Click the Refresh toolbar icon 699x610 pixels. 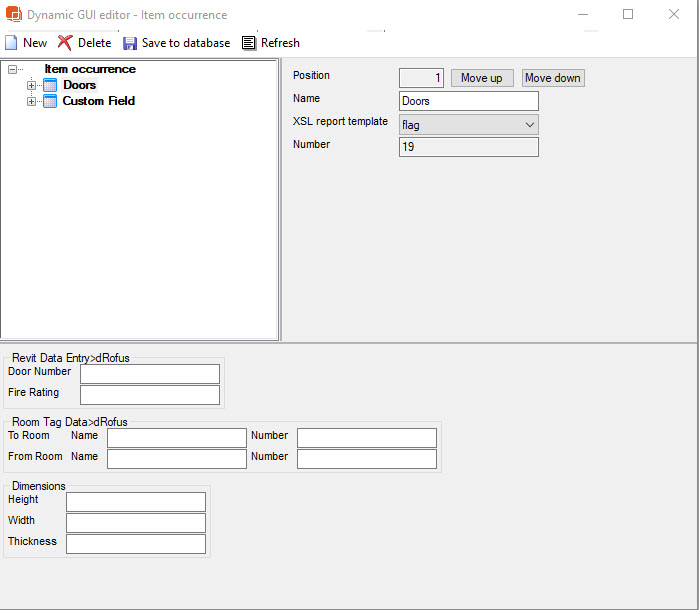pyautogui.click(x=249, y=43)
